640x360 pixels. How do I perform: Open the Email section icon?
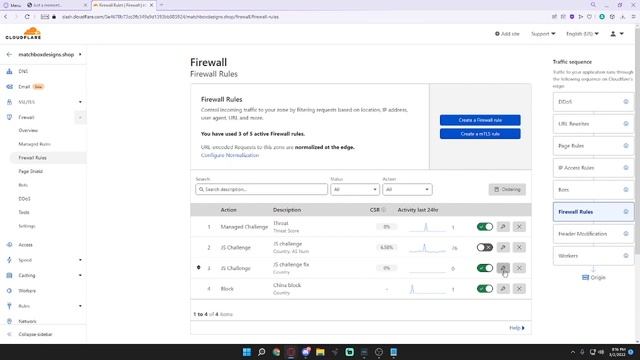point(9,87)
